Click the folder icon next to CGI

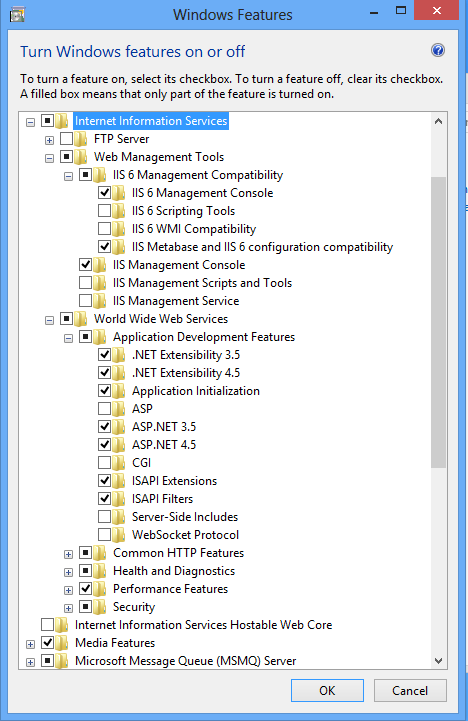119,463
